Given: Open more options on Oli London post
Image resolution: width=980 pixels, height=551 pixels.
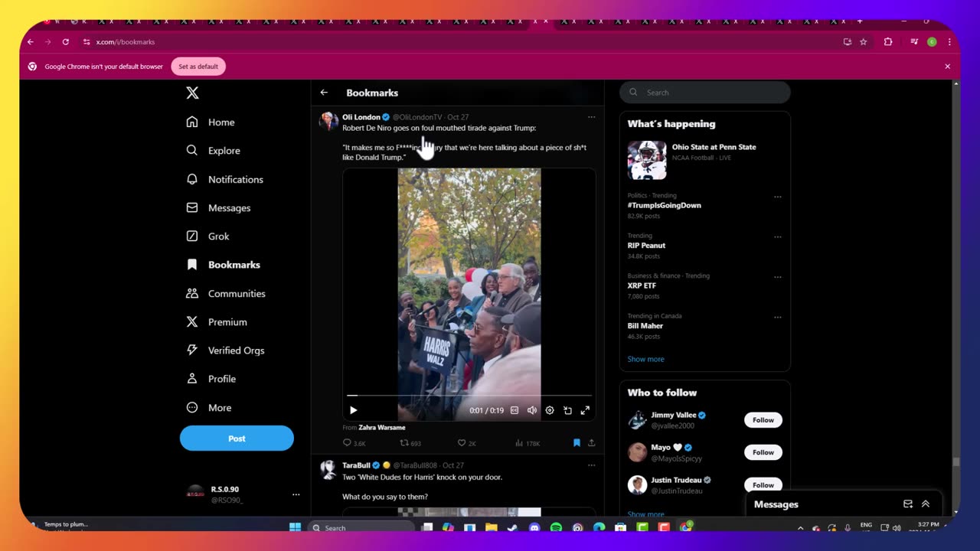Looking at the screenshot, I should tap(591, 117).
